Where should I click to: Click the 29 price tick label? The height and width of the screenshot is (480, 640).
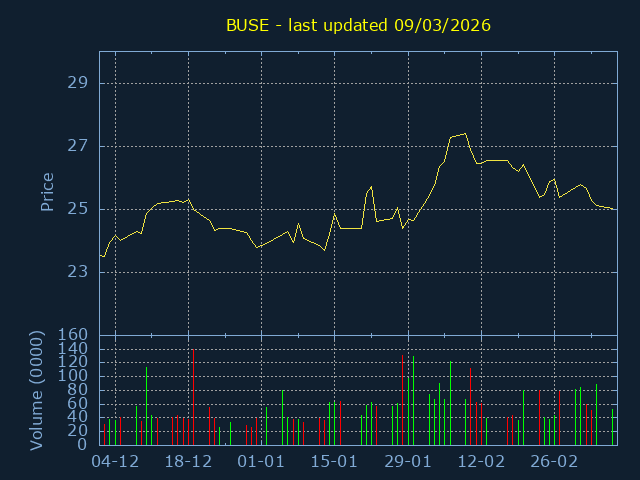point(77,83)
